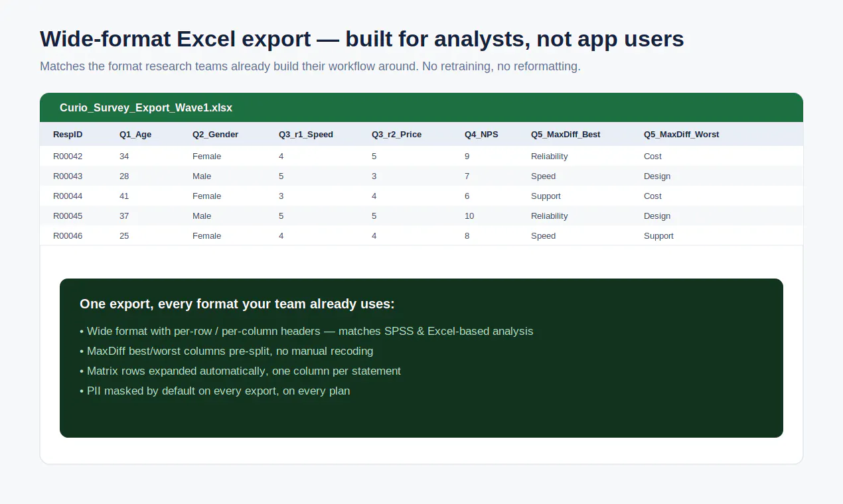Viewport: 843px width, 504px height.
Task: Select the RespID column header
Action: [68, 134]
